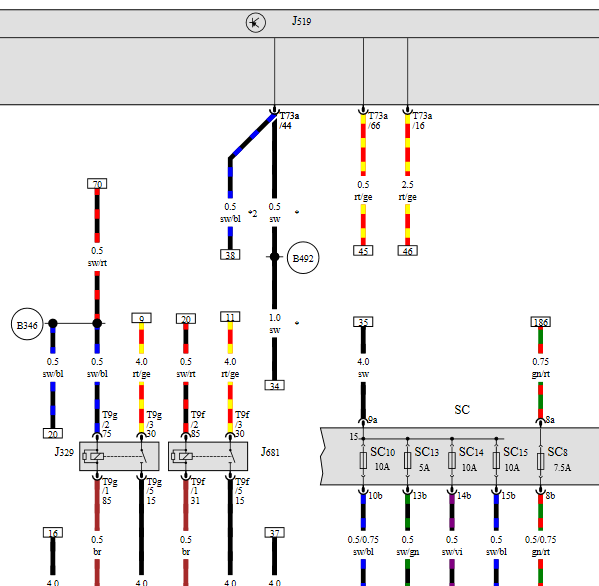The height and width of the screenshot is (586, 599).
Task: Click the 10b terminal label
Action: 375,495
